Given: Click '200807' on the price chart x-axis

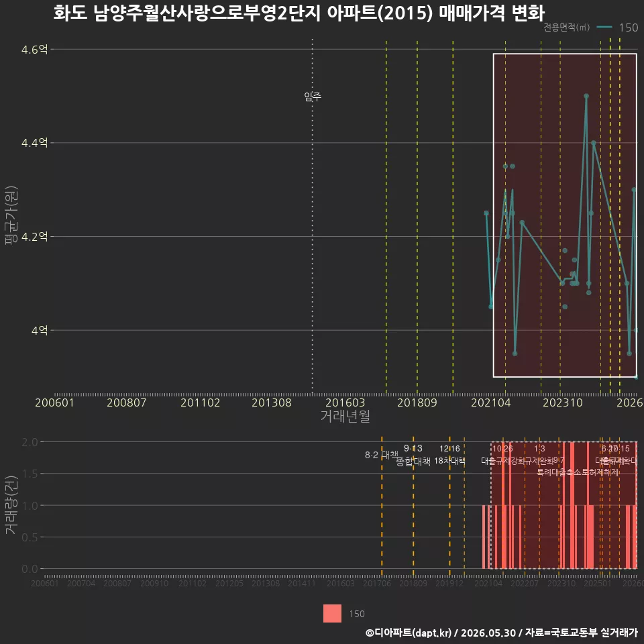Looking at the screenshot, I should click(x=127, y=402).
